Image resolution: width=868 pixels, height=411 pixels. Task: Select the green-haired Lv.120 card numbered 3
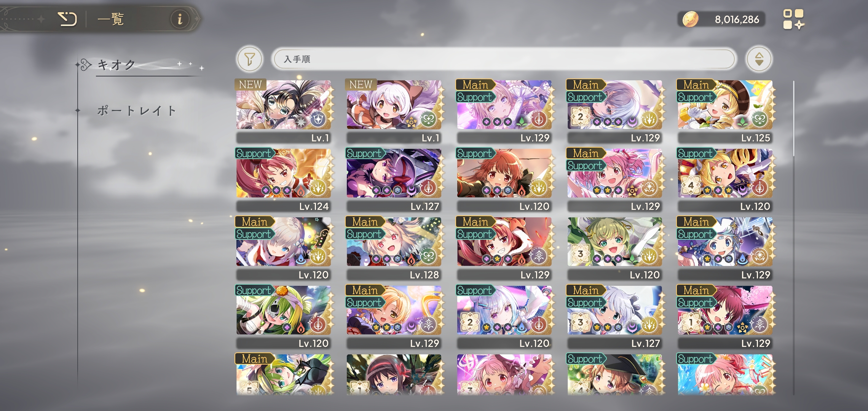(615, 248)
